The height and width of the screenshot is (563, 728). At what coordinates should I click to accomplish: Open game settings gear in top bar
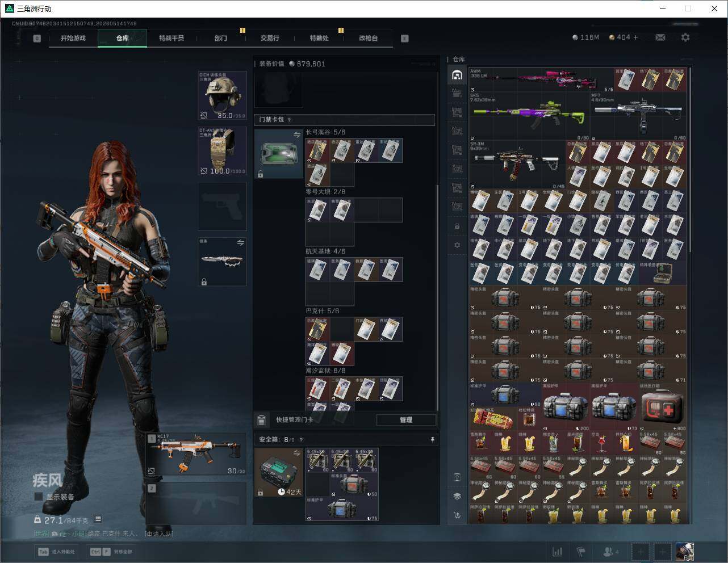[x=685, y=37]
